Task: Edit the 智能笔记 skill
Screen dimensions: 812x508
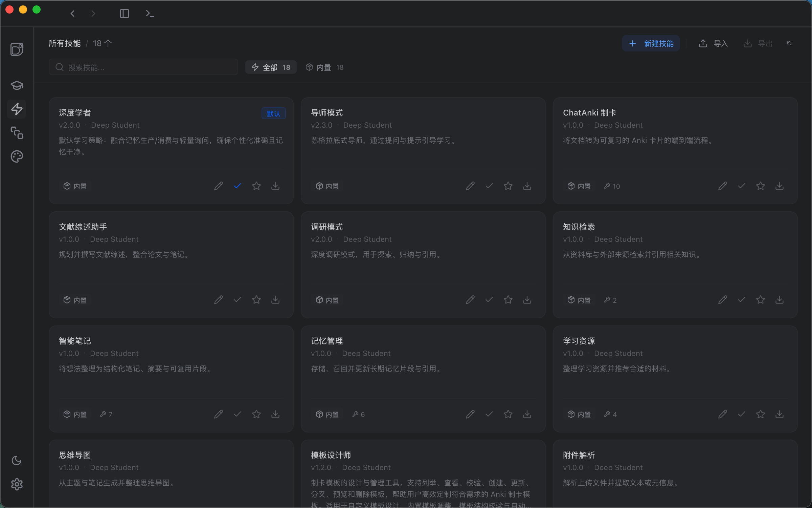Action: [219, 414]
